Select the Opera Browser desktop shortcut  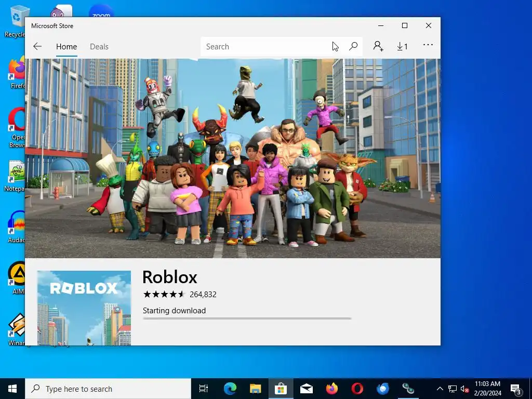[x=17, y=128]
